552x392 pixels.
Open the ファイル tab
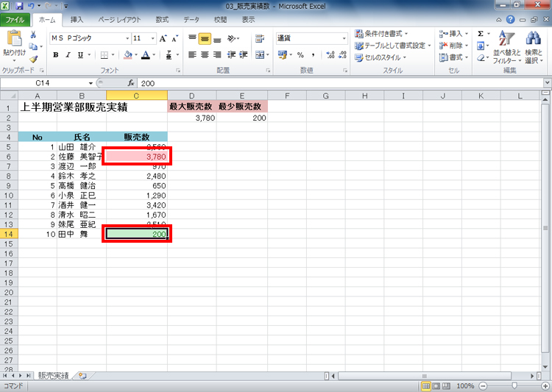point(15,20)
